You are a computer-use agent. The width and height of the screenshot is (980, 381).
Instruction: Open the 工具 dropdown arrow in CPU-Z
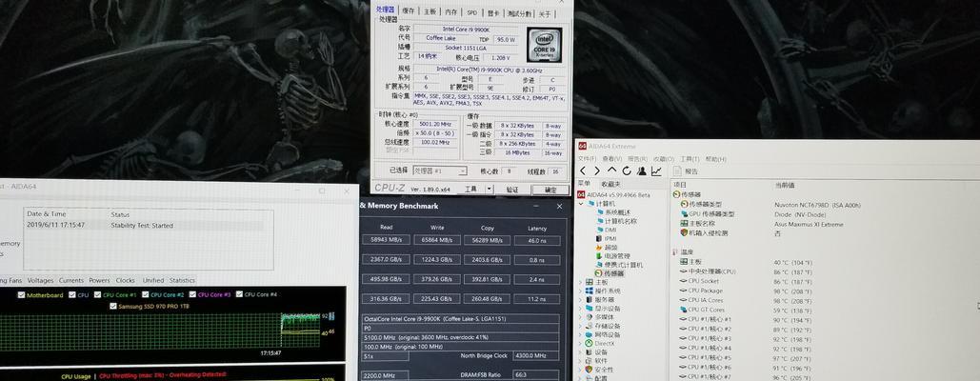490,189
